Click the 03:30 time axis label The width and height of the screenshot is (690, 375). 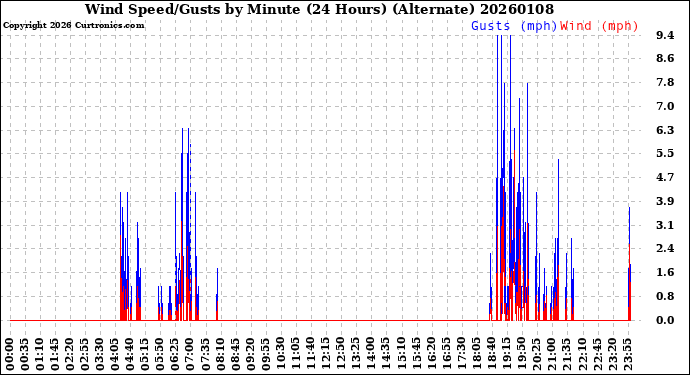click(100, 355)
